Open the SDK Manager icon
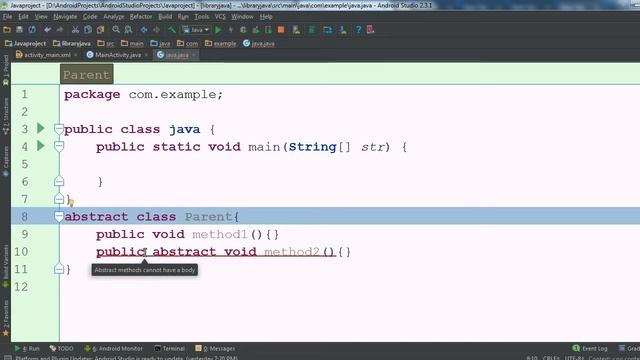 pyautogui.click(x=343, y=30)
